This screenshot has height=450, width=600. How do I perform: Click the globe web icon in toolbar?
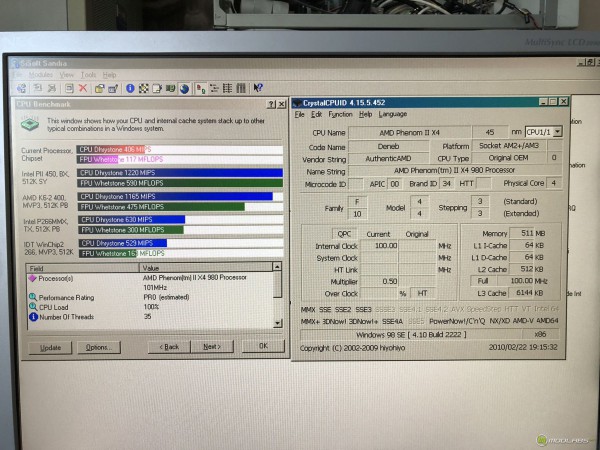tap(184, 88)
